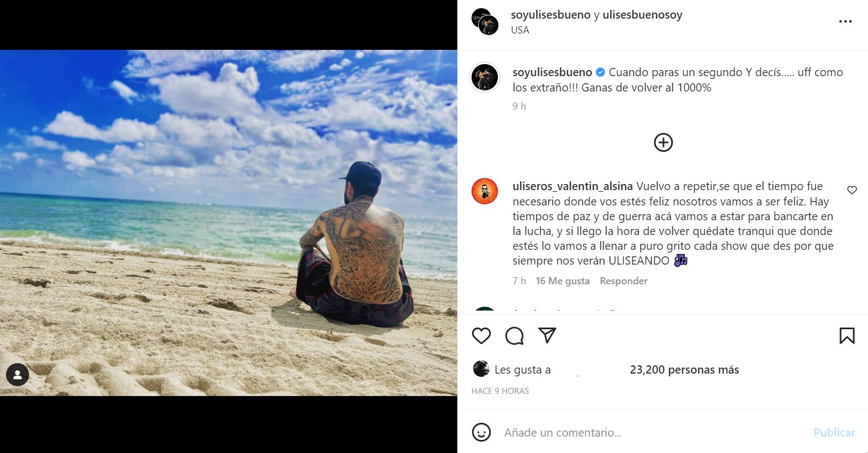The image size is (868, 453).
Task: Share the post via paper plane icon
Action: (547, 335)
